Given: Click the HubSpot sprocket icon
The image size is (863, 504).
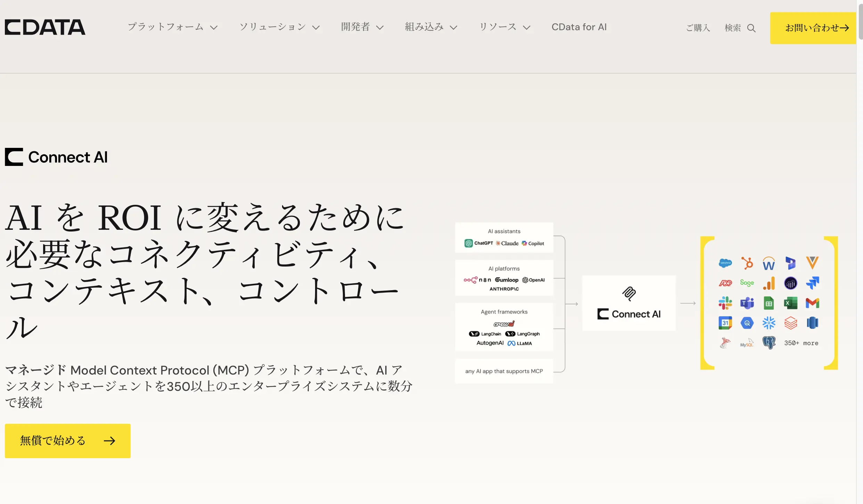Looking at the screenshot, I should click(747, 263).
